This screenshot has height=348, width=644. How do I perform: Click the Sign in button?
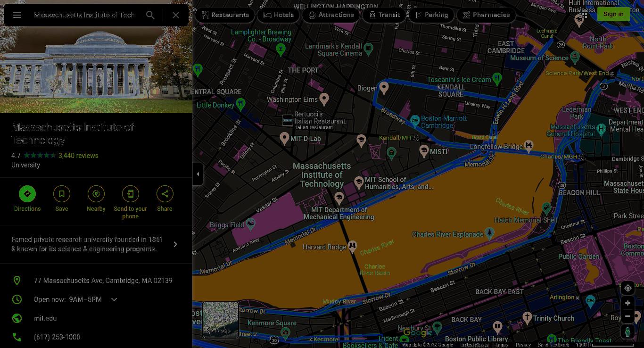point(613,14)
